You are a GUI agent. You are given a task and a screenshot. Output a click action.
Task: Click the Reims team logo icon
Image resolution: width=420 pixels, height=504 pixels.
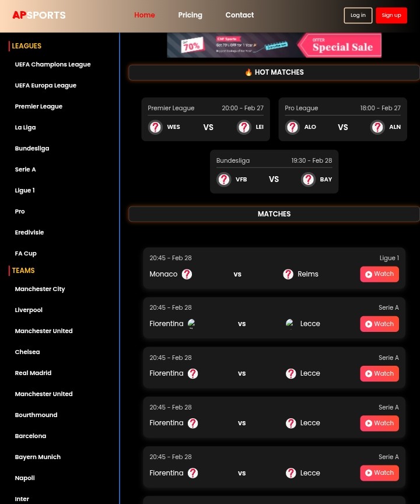click(x=288, y=274)
